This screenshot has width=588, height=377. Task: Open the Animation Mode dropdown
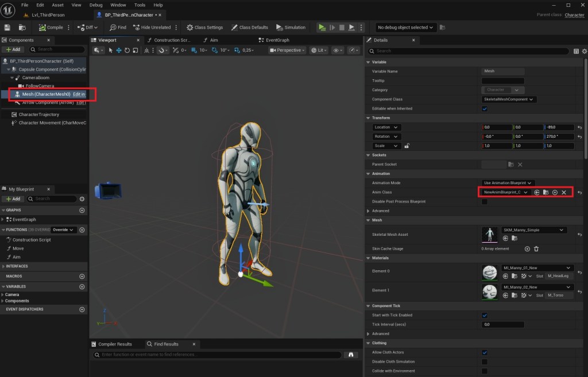[x=508, y=183]
